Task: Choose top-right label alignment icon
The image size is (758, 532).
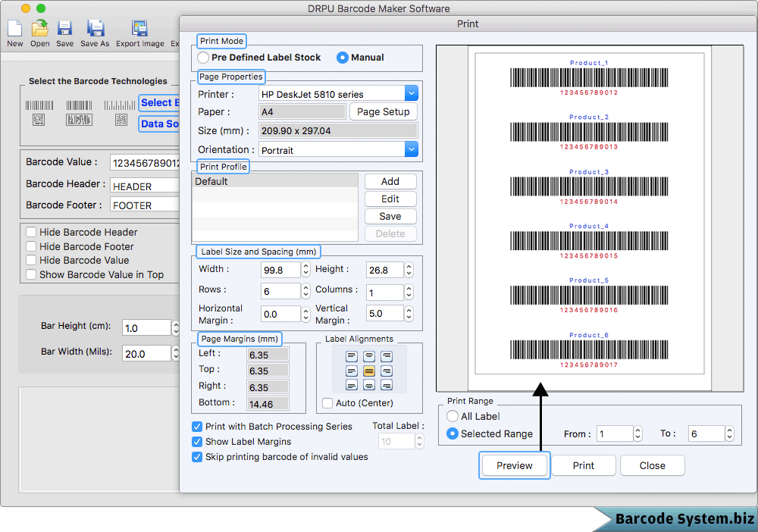Action: click(x=387, y=357)
